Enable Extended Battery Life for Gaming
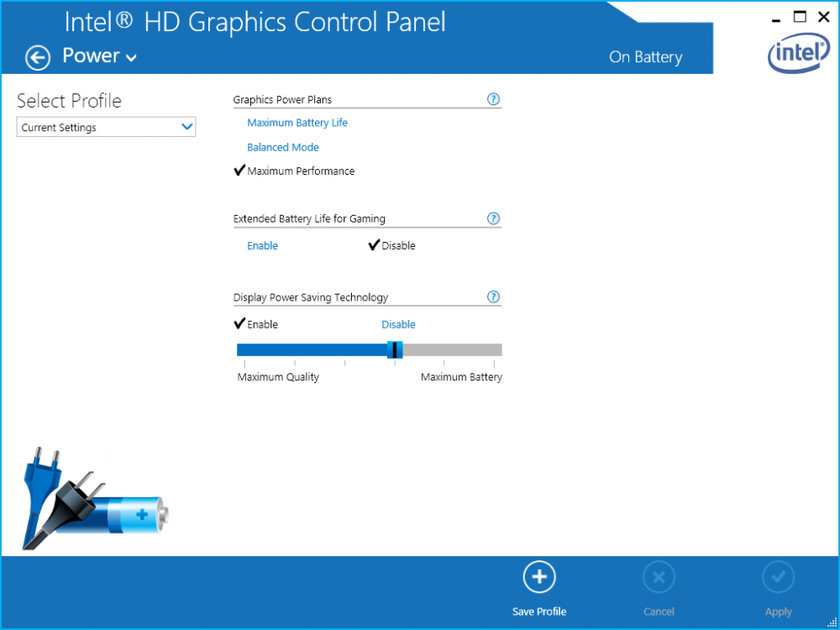Viewport: 840px width, 630px height. click(x=262, y=246)
